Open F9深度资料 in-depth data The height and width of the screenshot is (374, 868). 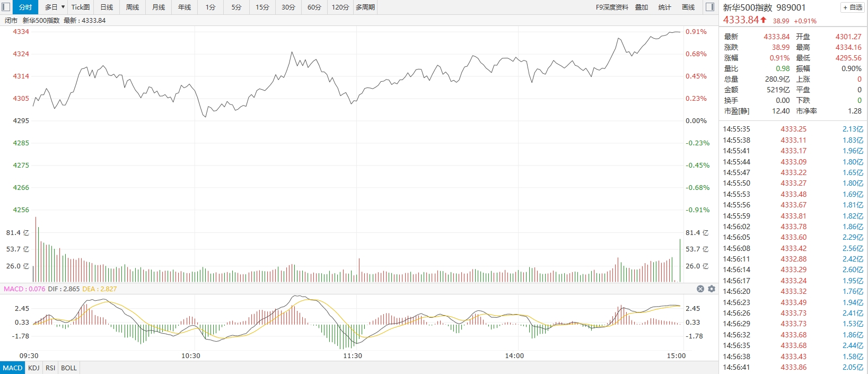(612, 7)
